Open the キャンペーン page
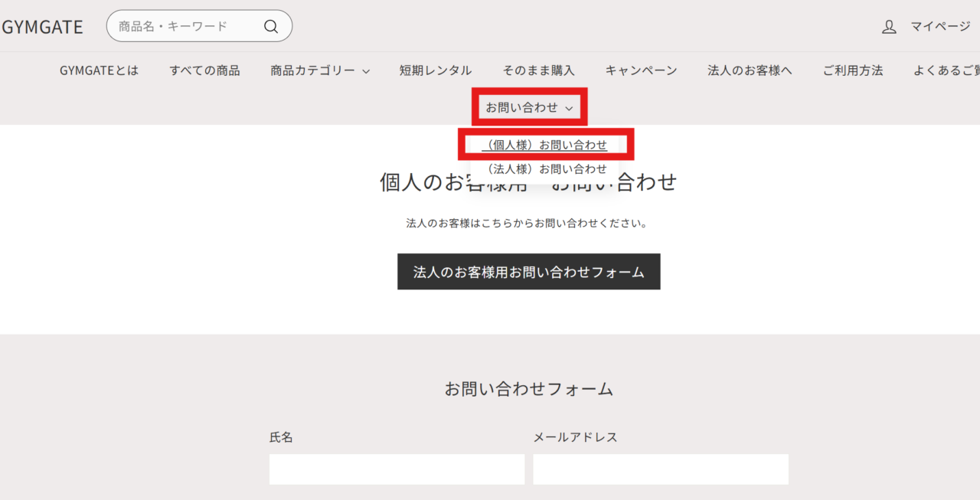The width and height of the screenshot is (980, 500). 641,70
